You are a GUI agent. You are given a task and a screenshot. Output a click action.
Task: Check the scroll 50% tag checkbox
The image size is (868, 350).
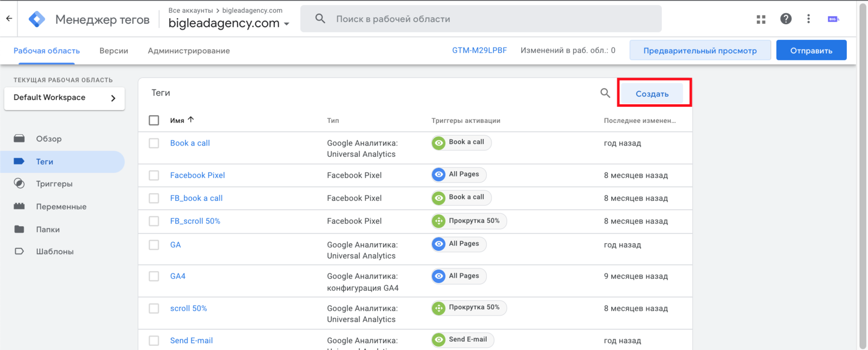click(154, 308)
